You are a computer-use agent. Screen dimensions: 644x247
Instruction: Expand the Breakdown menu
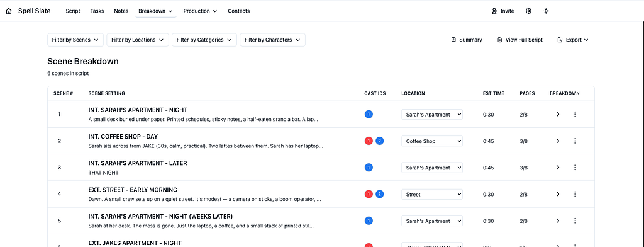(156, 11)
